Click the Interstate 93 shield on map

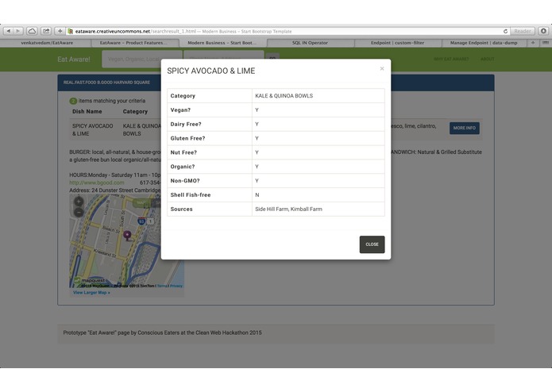tap(141, 221)
